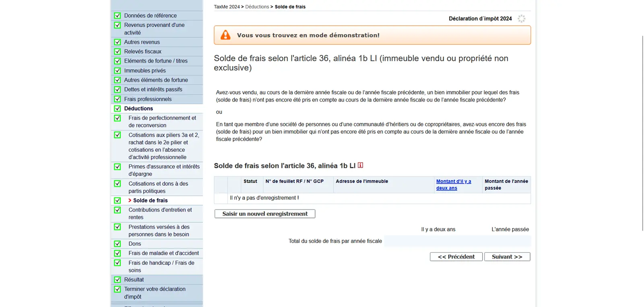Click the loading spinner next to Déclaration d'impôt 2024
Image resolution: width=644 pixels, height=307 pixels.
tap(521, 19)
